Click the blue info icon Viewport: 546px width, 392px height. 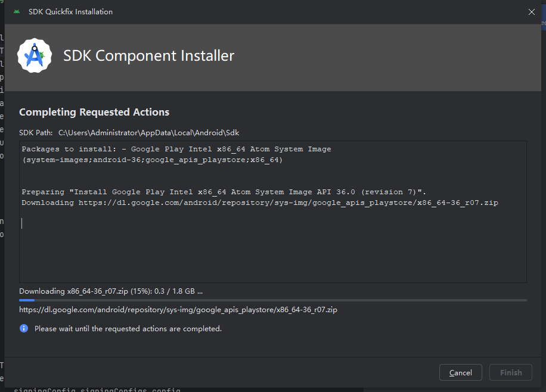coord(24,328)
